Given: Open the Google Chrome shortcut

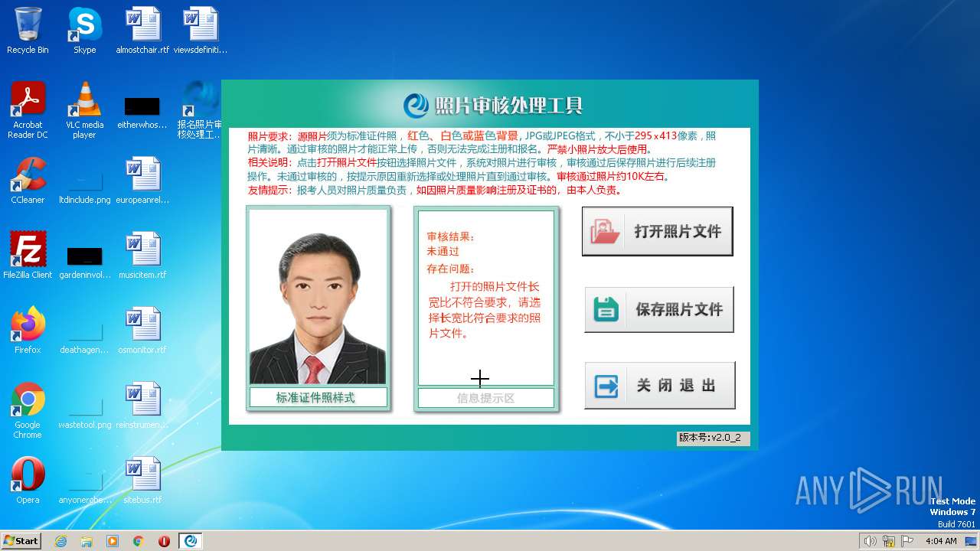Looking at the screenshot, I should (28, 410).
